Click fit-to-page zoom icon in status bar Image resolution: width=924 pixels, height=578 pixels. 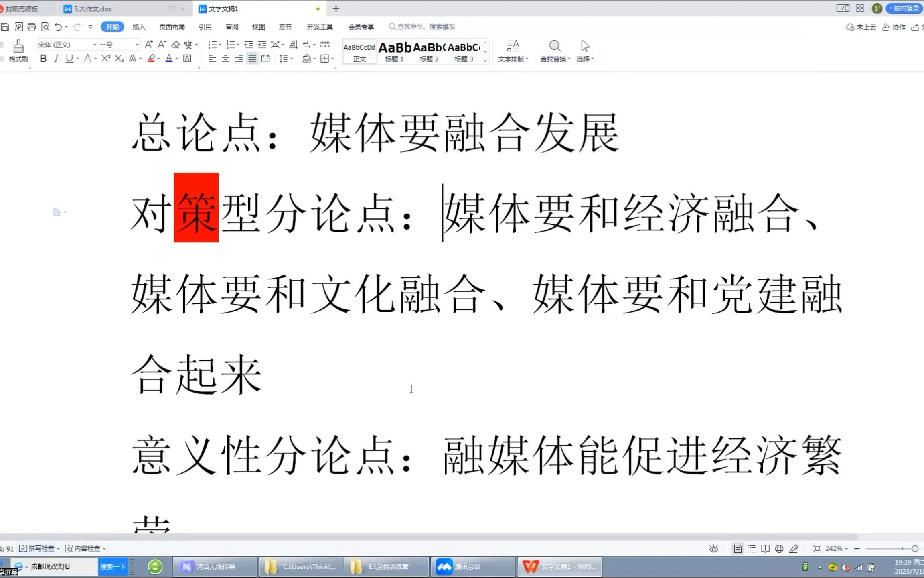[817, 548]
